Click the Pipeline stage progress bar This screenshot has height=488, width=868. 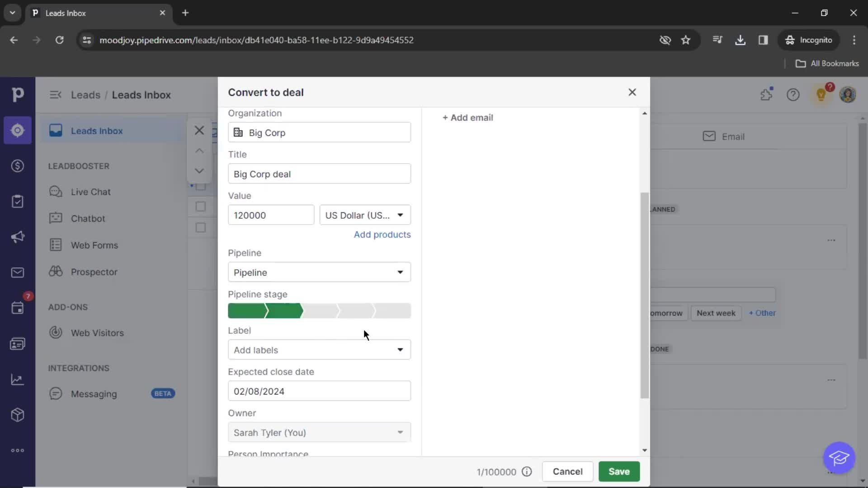[319, 310]
